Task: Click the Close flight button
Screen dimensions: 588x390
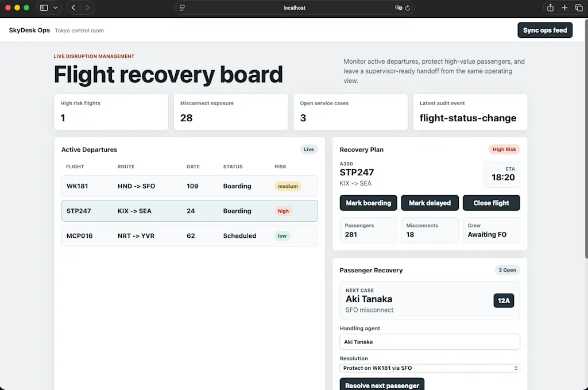Action: (x=492, y=203)
